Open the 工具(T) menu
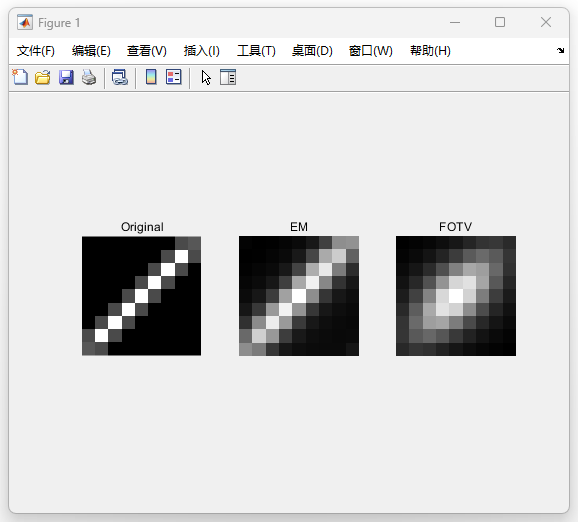Viewport: 578px width, 522px height. pos(256,51)
